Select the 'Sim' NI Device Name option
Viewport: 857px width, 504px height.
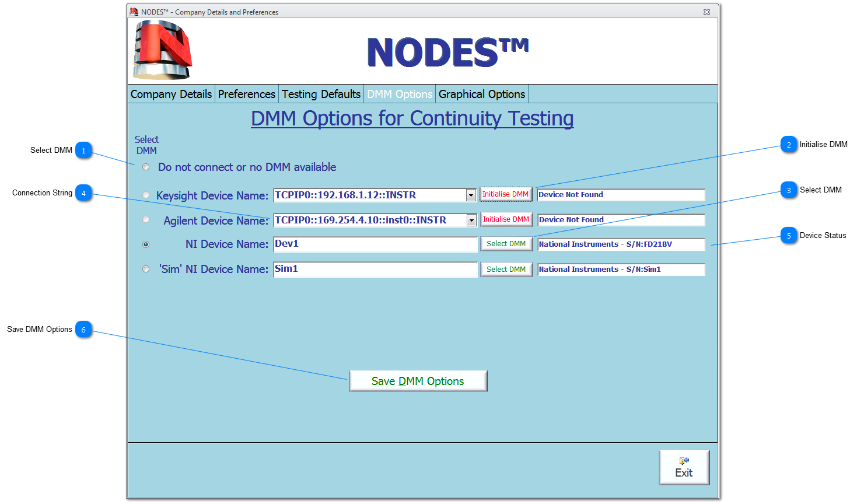point(146,269)
